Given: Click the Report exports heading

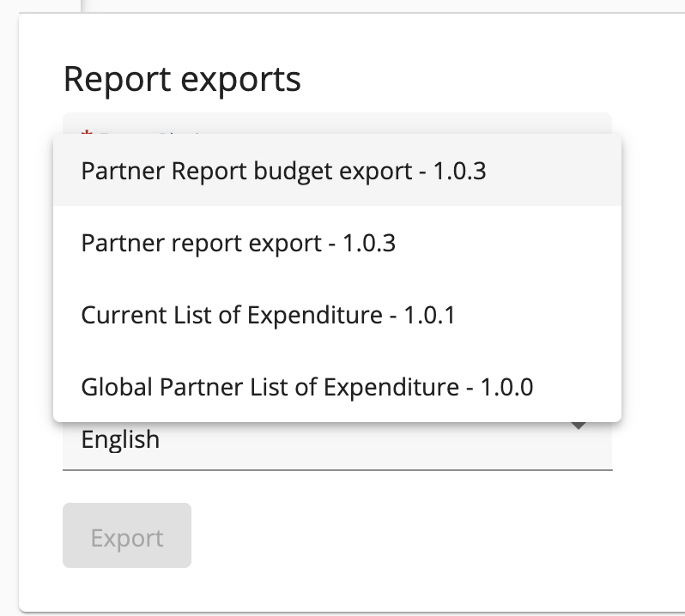Looking at the screenshot, I should 182,79.
